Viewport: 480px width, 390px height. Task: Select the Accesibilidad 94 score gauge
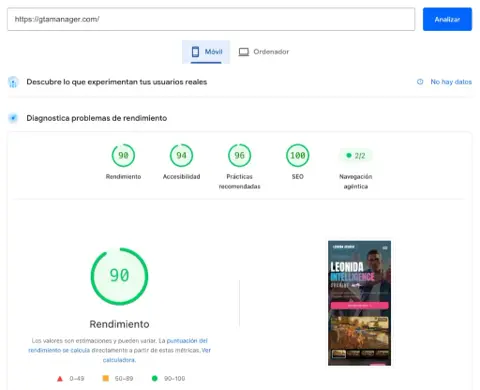pos(181,155)
